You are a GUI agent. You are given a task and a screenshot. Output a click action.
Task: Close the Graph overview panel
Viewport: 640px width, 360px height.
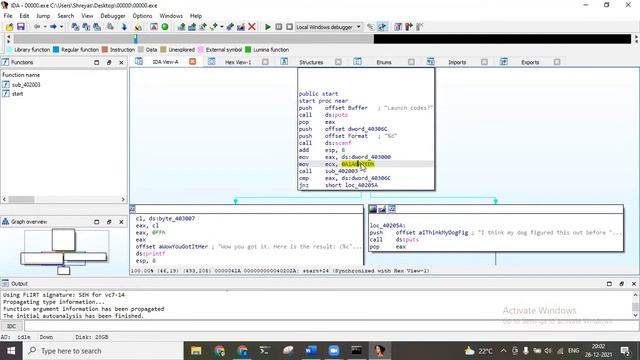121,222
